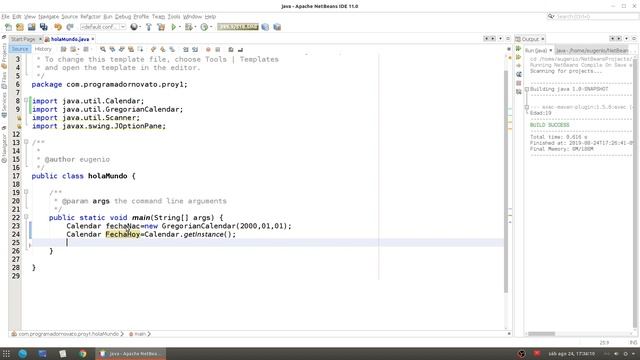Switch to Source view button
Image resolution: width=640 pixels, height=360 pixels.
tap(20, 49)
